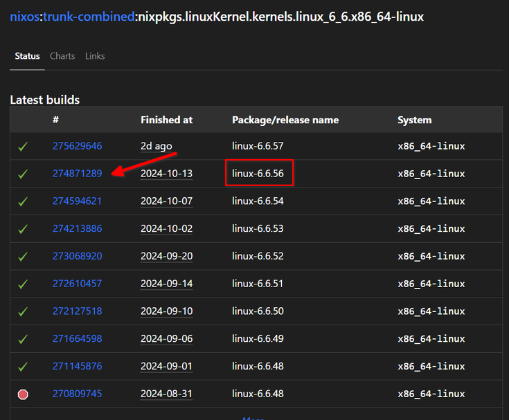Click the 2024-10-13 finished date

tap(166, 174)
